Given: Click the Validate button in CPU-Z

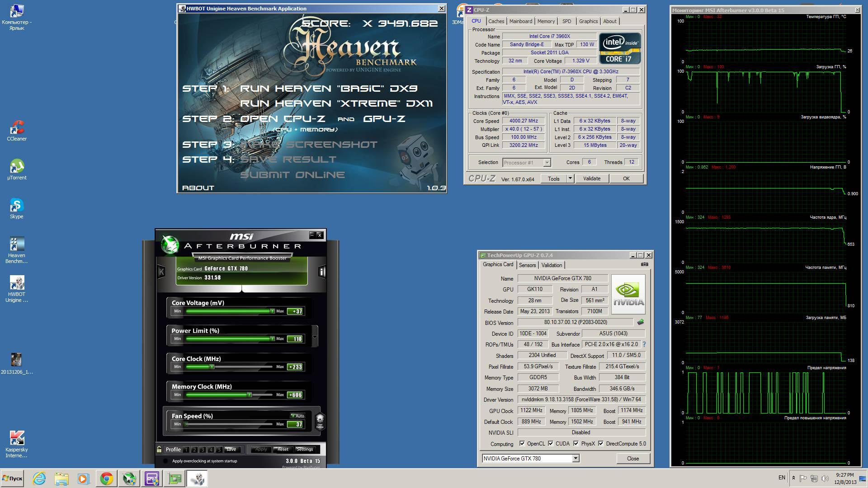Looking at the screenshot, I should (592, 178).
